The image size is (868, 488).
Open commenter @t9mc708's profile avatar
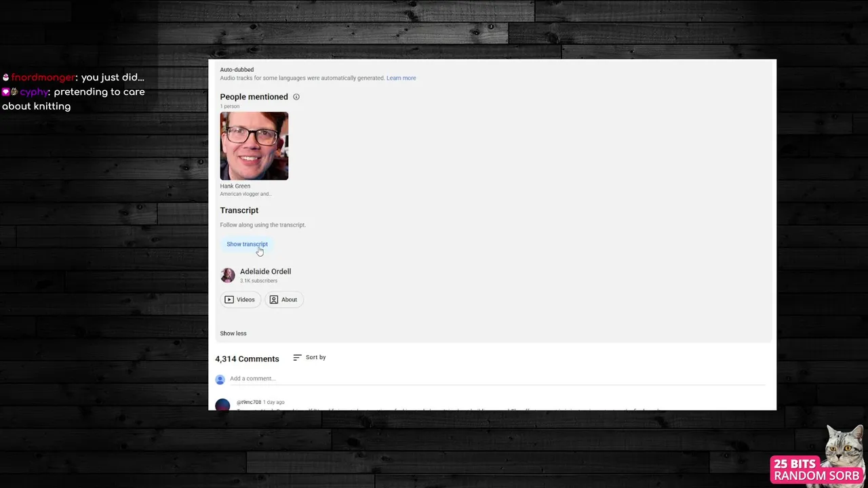tap(222, 405)
